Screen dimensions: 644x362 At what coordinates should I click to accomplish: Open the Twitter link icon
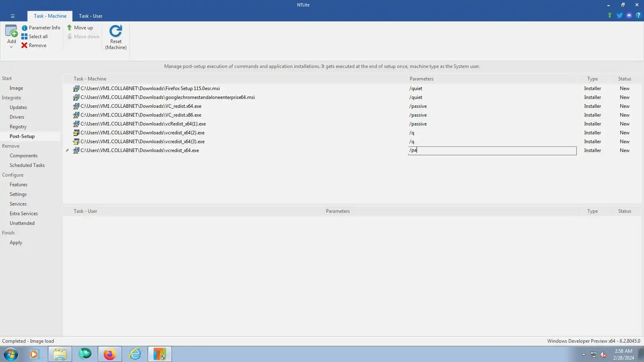coord(619,15)
